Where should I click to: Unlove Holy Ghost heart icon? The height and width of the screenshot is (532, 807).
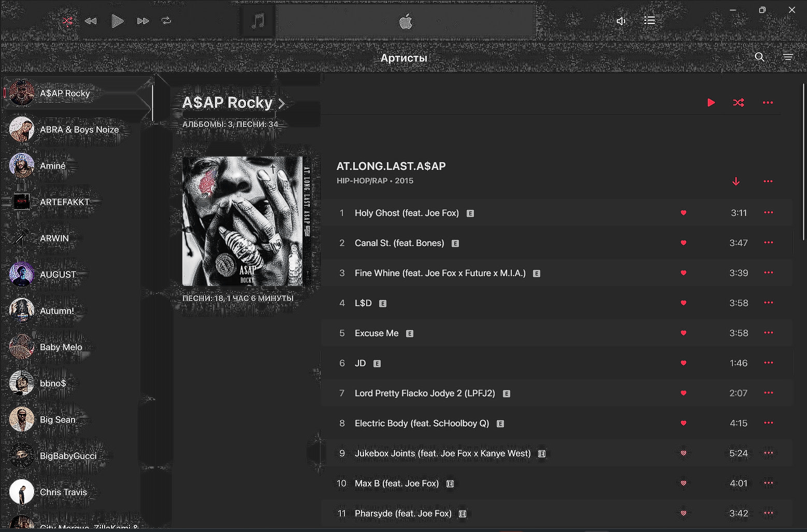click(x=683, y=213)
